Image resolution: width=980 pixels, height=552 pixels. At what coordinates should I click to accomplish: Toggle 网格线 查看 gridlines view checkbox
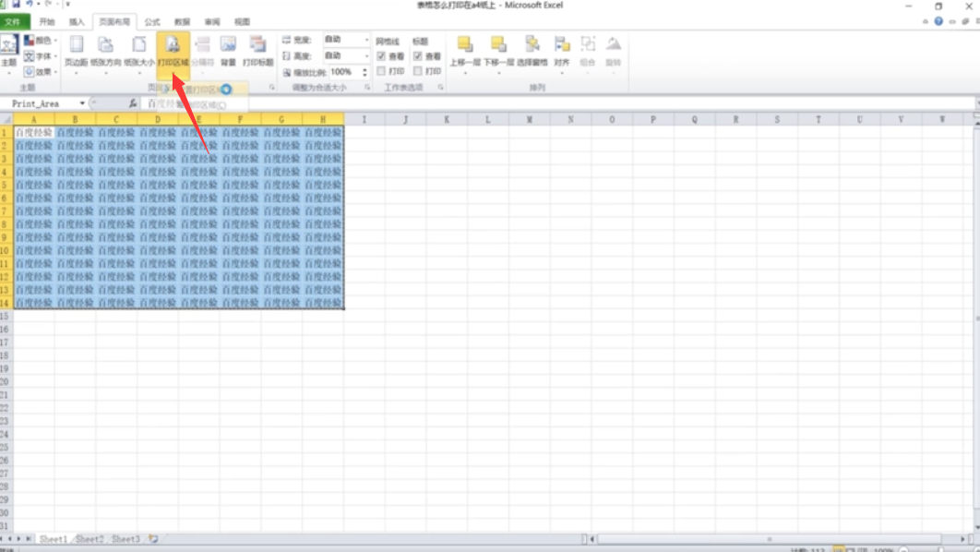click(x=381, y=56)
